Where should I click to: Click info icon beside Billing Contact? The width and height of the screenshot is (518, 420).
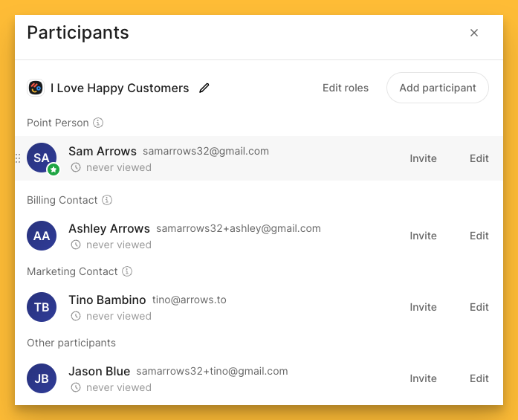[107, 200]
